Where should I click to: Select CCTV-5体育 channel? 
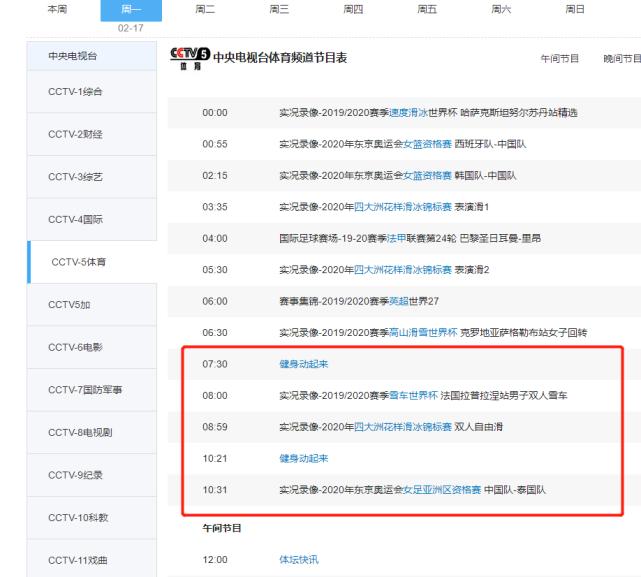coord(92,262)
